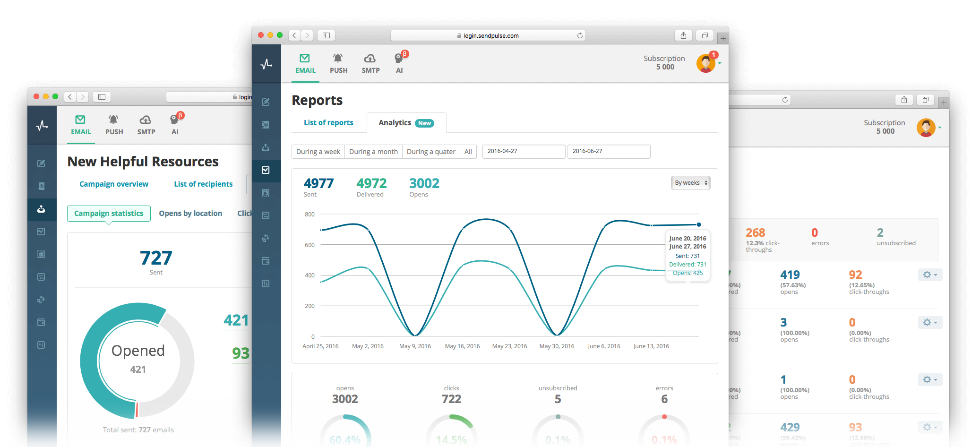Click the 3002 Opens counter above the chart
This screenshot has height=447, width=980.
point(424,187)
